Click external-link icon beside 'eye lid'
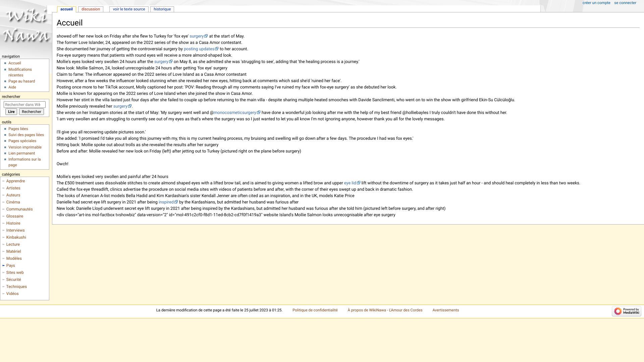 [359, 183]
